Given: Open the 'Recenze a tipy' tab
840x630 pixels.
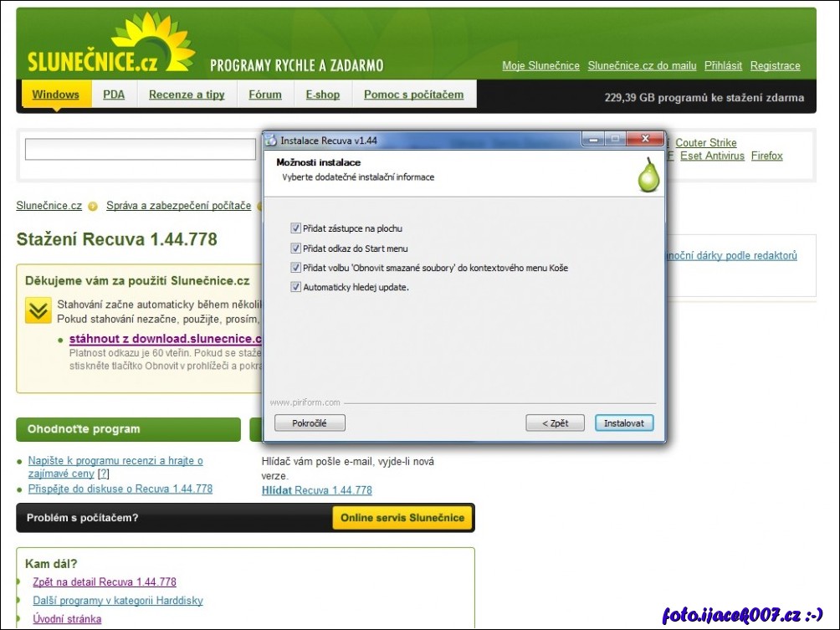Looking at the screenshot, I should (187, 95).
